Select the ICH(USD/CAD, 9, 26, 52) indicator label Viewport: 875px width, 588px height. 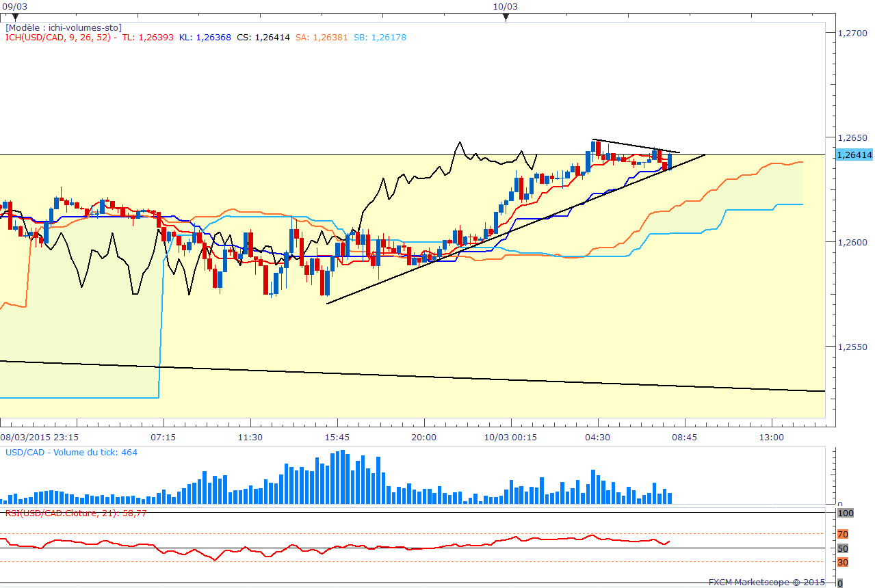(61, 38)
